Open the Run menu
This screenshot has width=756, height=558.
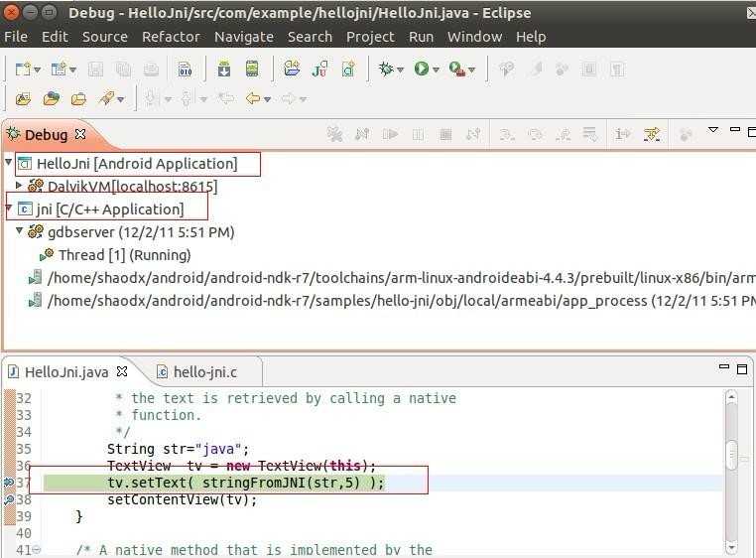point(421,37)
